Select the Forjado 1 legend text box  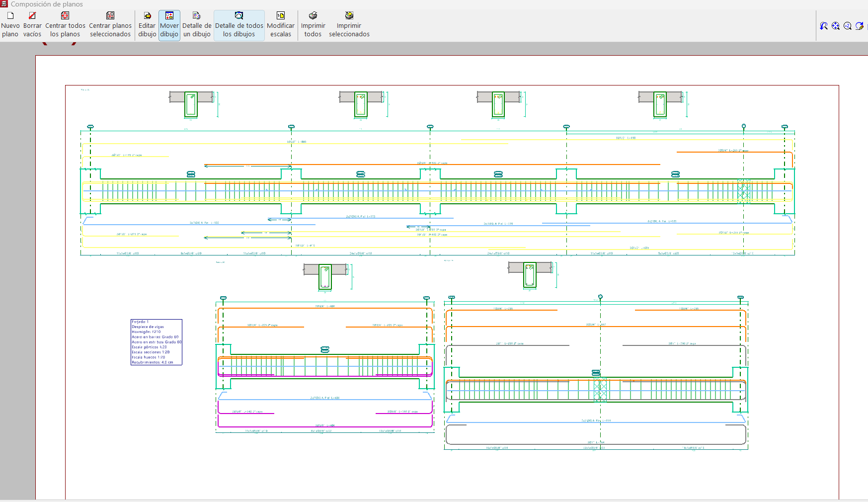coord(157,342)
